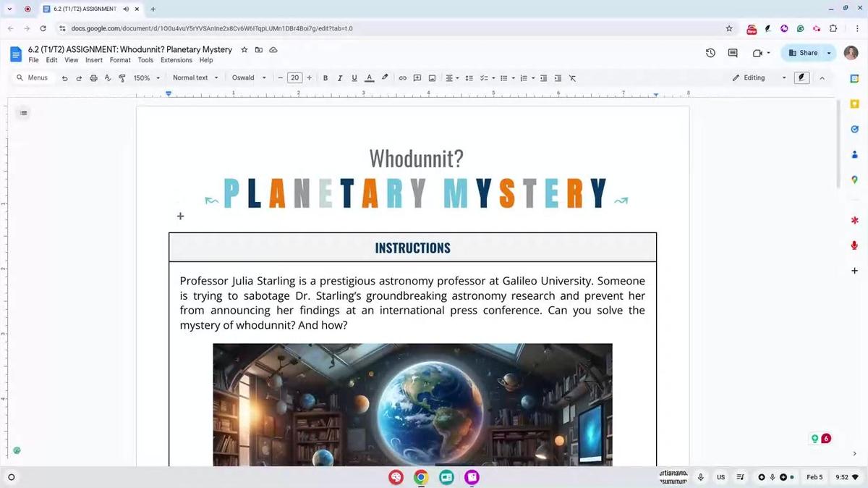The height and width of the screenshot is (488, 868).
Task: Open spelling and grammar check
Action: coord(107,77)
